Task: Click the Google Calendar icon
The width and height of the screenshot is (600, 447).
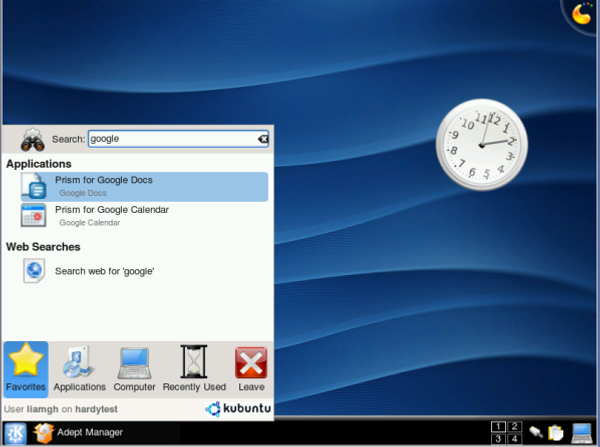Action: [x=34, y=215]
